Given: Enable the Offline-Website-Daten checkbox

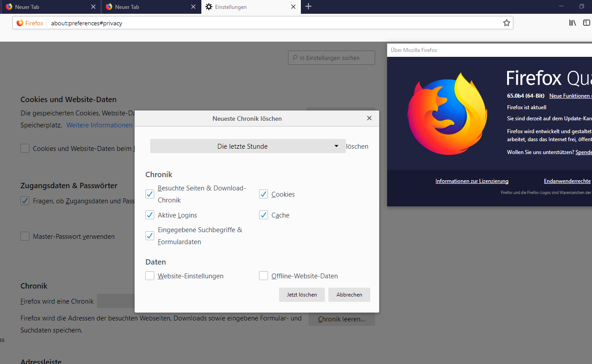Looking at the screenshot, I should pos(264,276).
